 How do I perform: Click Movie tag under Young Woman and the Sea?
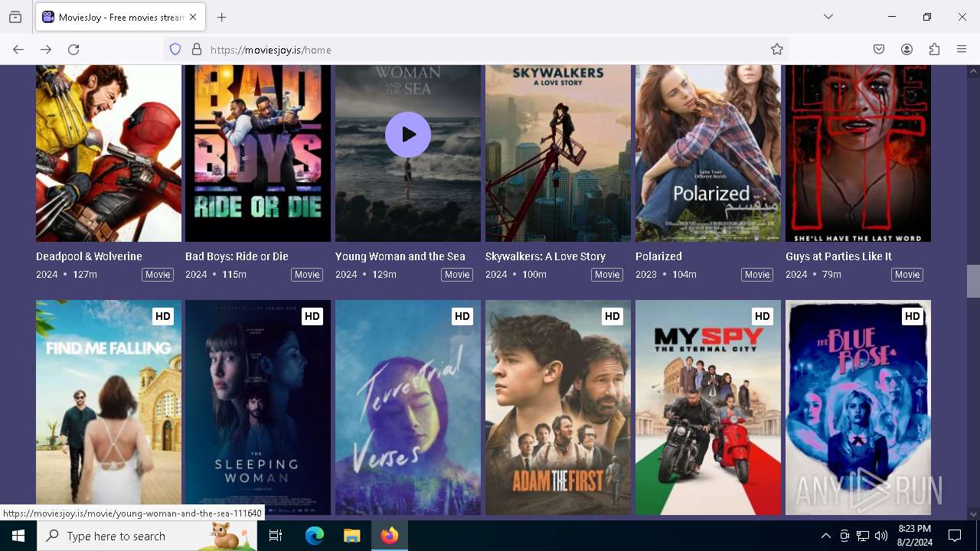point(457,275)
